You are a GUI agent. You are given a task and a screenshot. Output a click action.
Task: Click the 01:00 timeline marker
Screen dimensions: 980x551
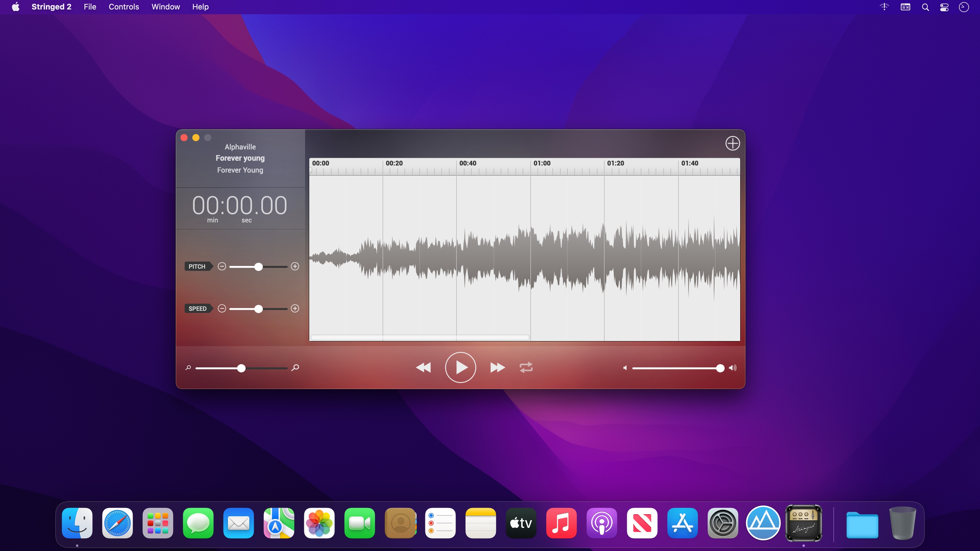(542, 163)
